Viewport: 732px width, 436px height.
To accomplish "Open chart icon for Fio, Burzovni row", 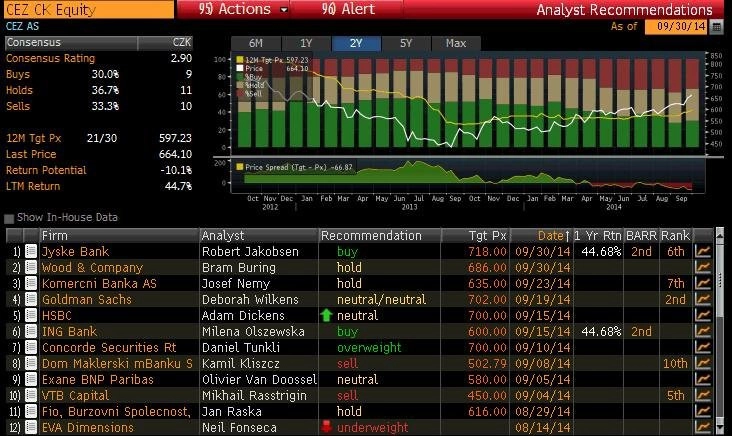I will (703, 411).
